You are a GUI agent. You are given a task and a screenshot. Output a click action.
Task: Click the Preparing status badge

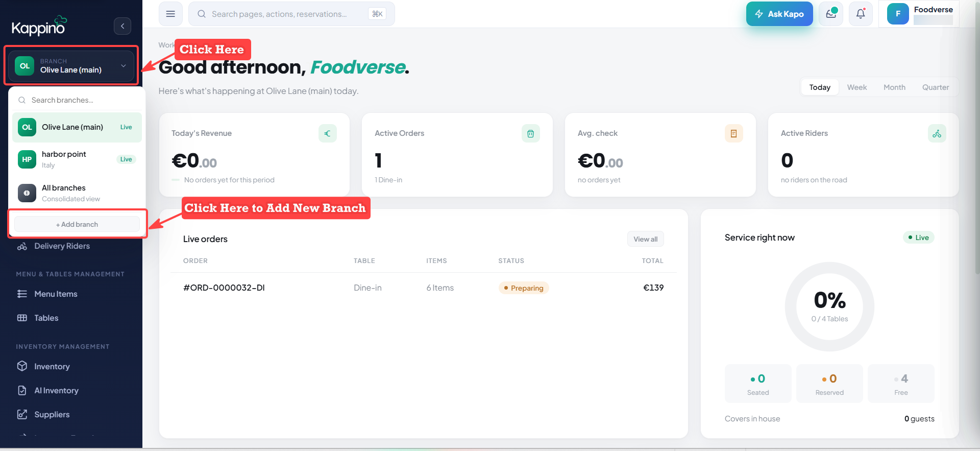click(524, 288)
